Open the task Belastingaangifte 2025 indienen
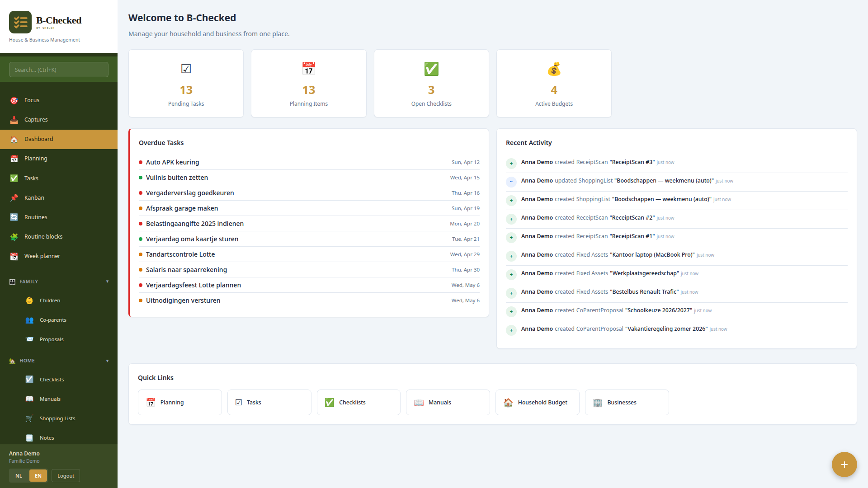The height and width of the screenshot is (488, 868). tap(309, 224)
